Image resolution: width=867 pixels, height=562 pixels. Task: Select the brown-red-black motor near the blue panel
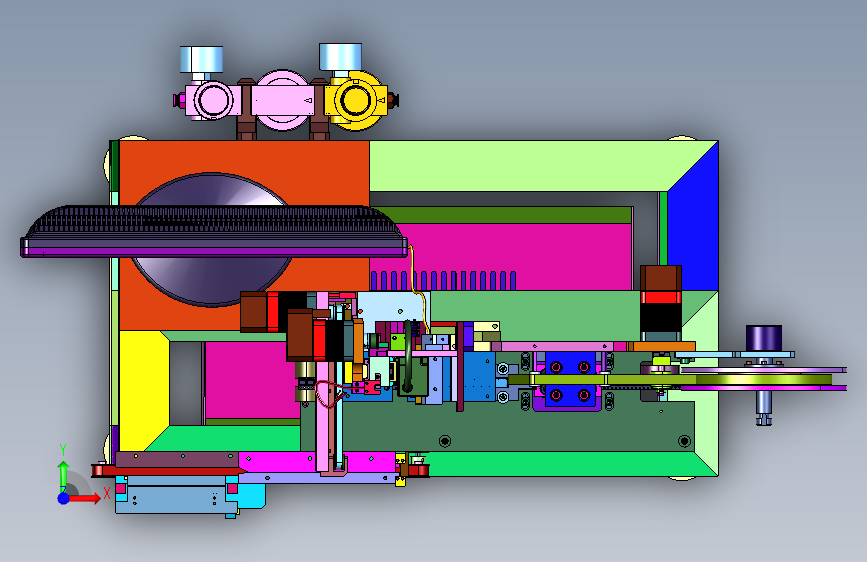(661, 301)
